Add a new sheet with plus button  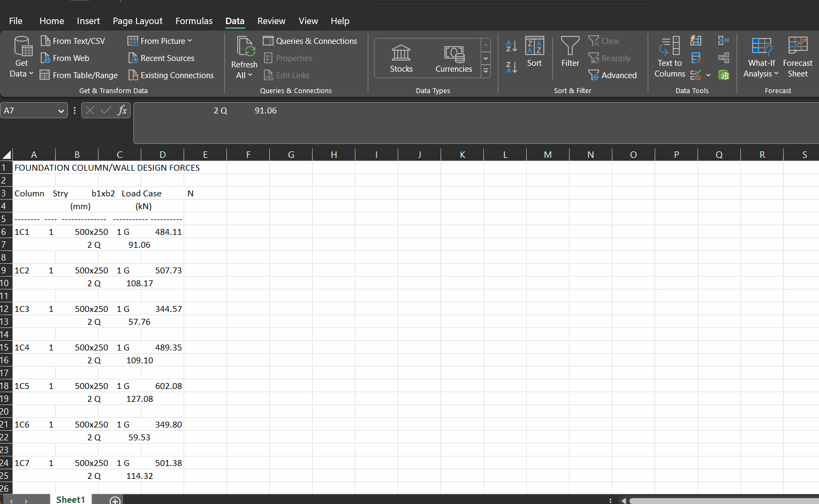click(x=115, y=500)
